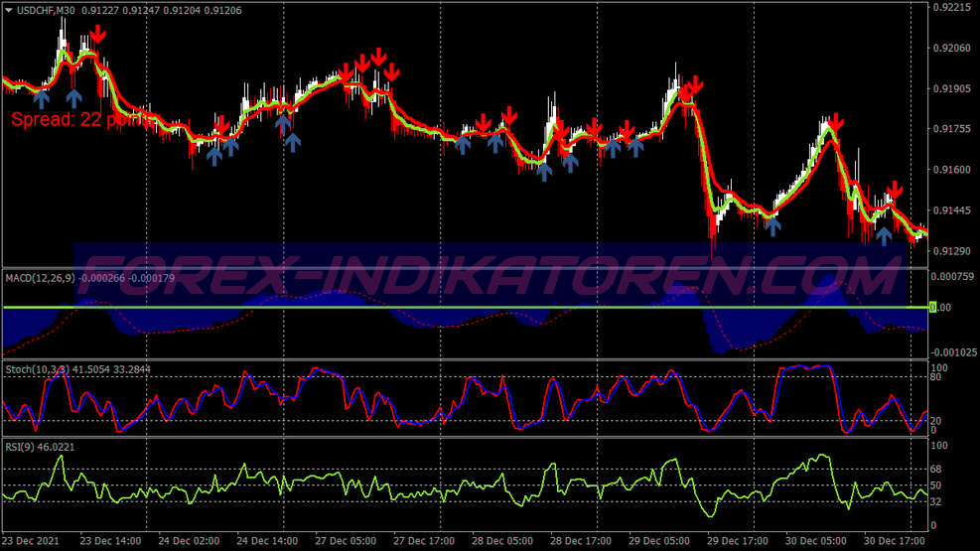Select the MACD(12,26,9) indicator label
Viewport: 980px width, 551px height.
(40, 276)
